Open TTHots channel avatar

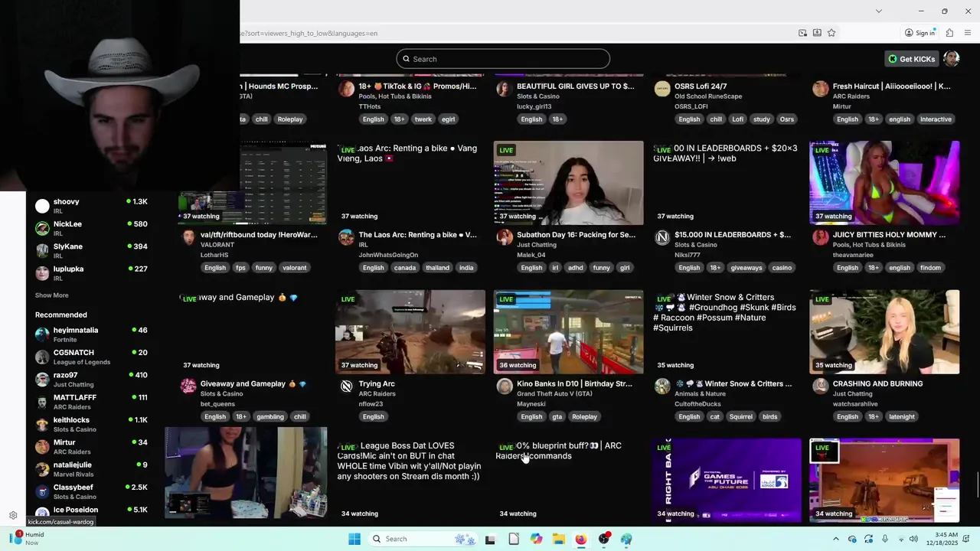tap(347, 89)
